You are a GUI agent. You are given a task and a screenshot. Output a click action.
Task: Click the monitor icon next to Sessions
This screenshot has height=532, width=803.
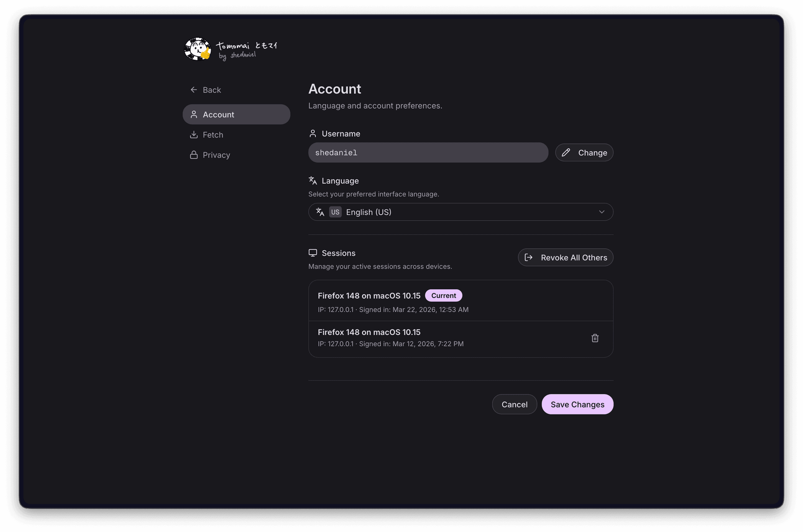312,252
